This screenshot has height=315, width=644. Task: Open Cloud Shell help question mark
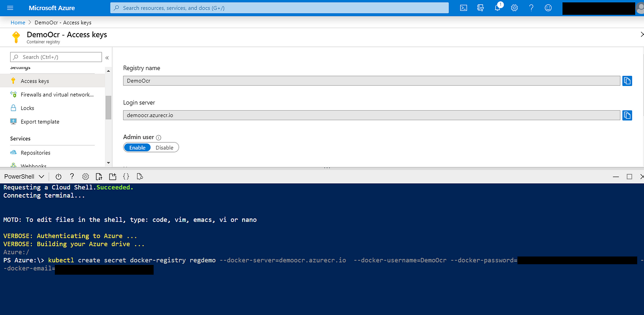[72, 177]
